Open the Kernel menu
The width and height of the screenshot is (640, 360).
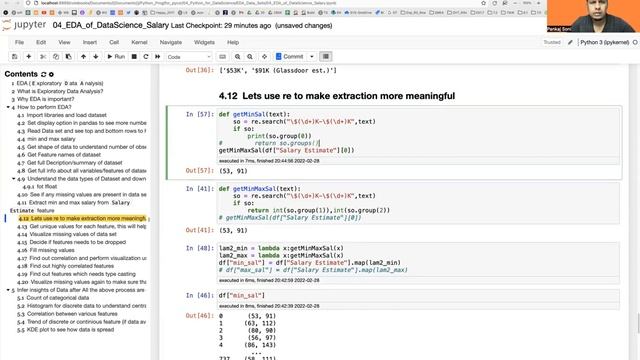tap(139, 42)
